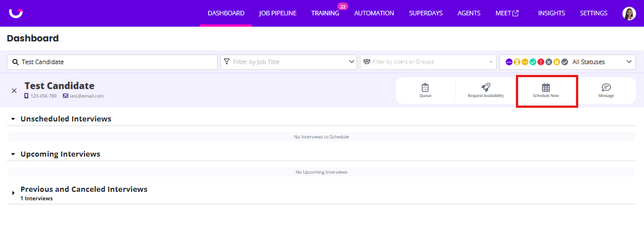Image resolution: width=644 pixels, height=227 pixels.
Task: Click the yellow hourglass status icon
Action: point(517,62)
